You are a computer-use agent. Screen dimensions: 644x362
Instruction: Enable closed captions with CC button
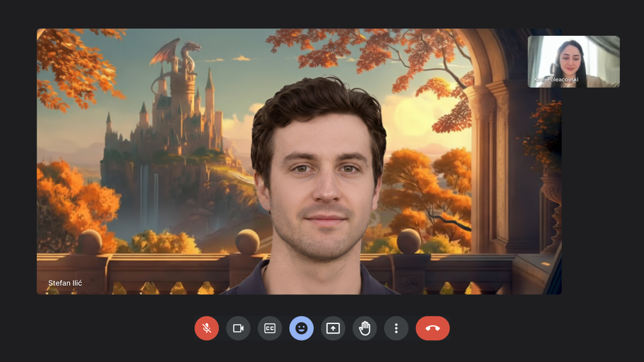pos(270,328)
